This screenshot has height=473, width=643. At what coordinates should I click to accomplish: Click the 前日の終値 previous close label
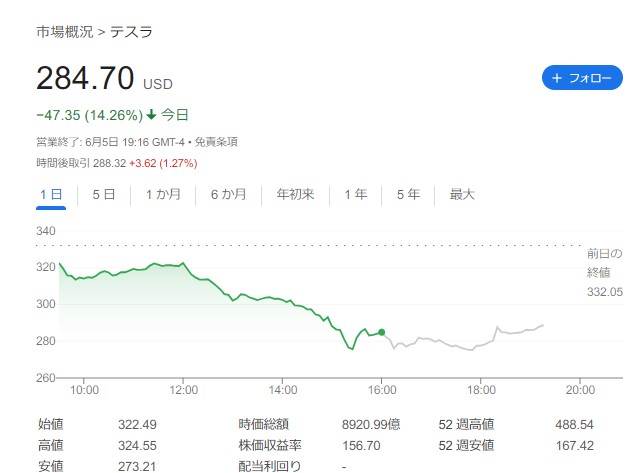pyautogui.click(x=604, y=262)
